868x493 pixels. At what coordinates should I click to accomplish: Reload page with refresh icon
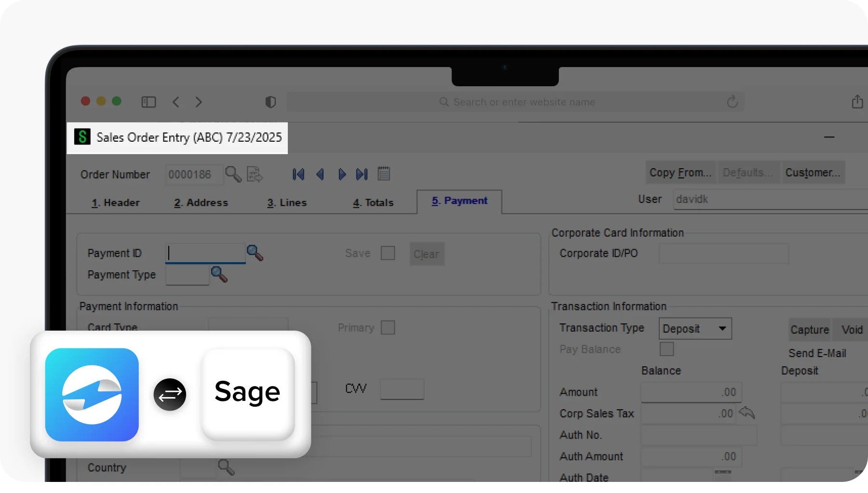732,102
